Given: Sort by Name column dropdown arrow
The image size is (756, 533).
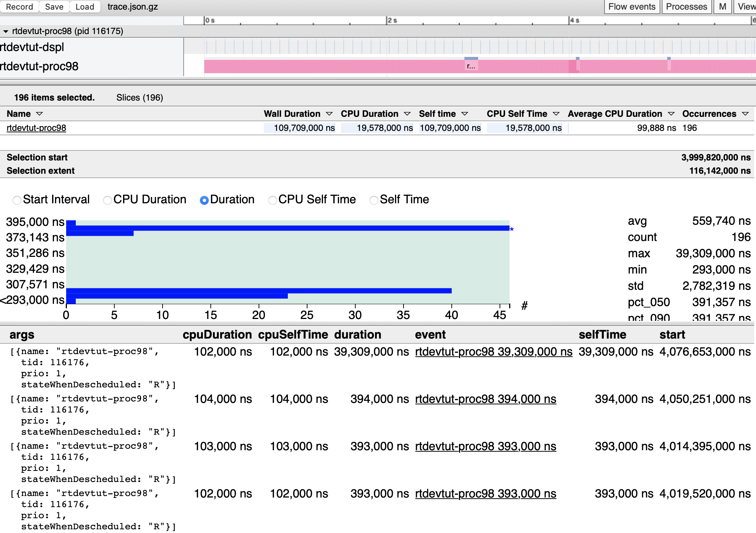Looking at the screenshot, I should (x=40, y=114).
